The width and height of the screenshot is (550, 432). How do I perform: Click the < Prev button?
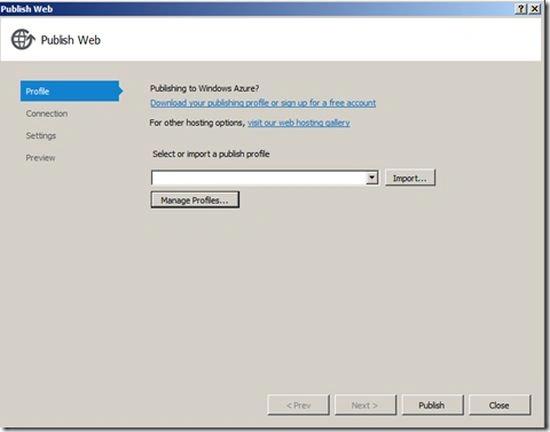click(x=299, y=405)
